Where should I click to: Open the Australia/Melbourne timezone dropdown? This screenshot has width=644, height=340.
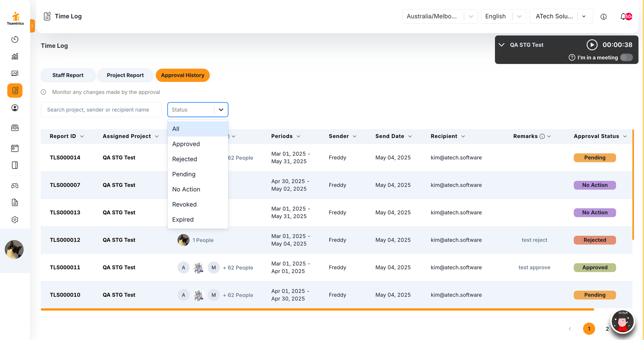tap(440, 16)
